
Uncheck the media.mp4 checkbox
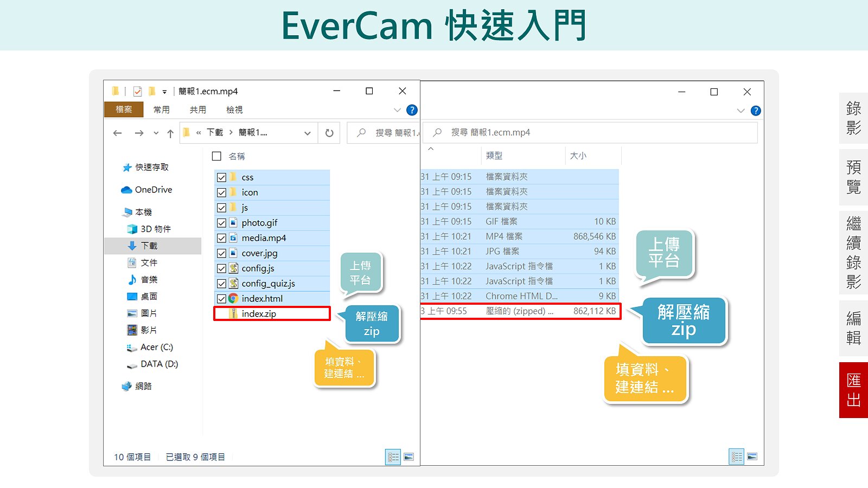221,238
